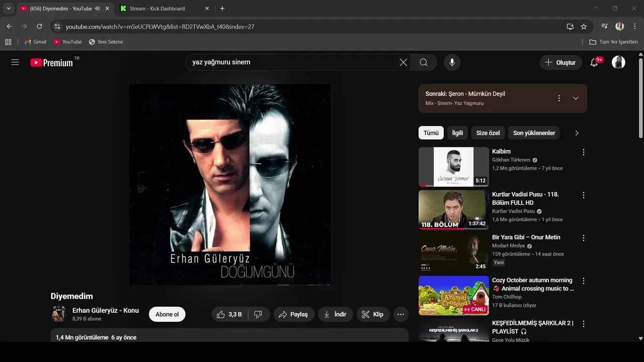The width and height of the screenshot is (644, 362).
Task: Dislike the video with thumbs down
Action: 258,314
